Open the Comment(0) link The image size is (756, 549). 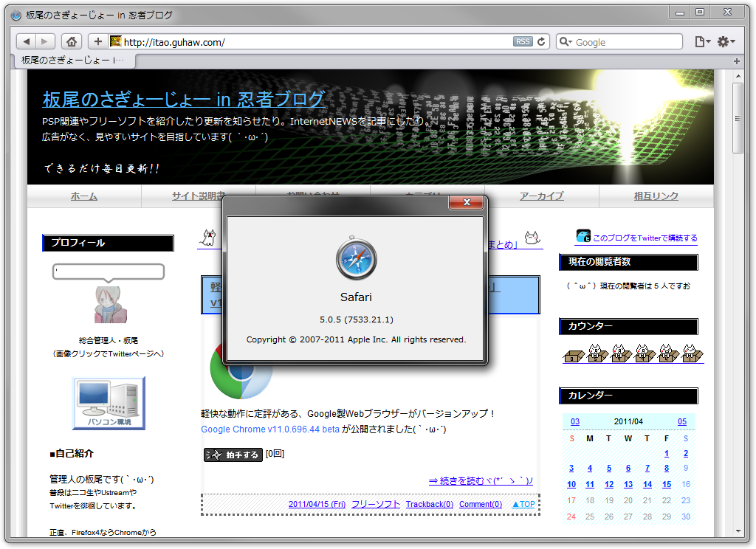pos(480,504)
